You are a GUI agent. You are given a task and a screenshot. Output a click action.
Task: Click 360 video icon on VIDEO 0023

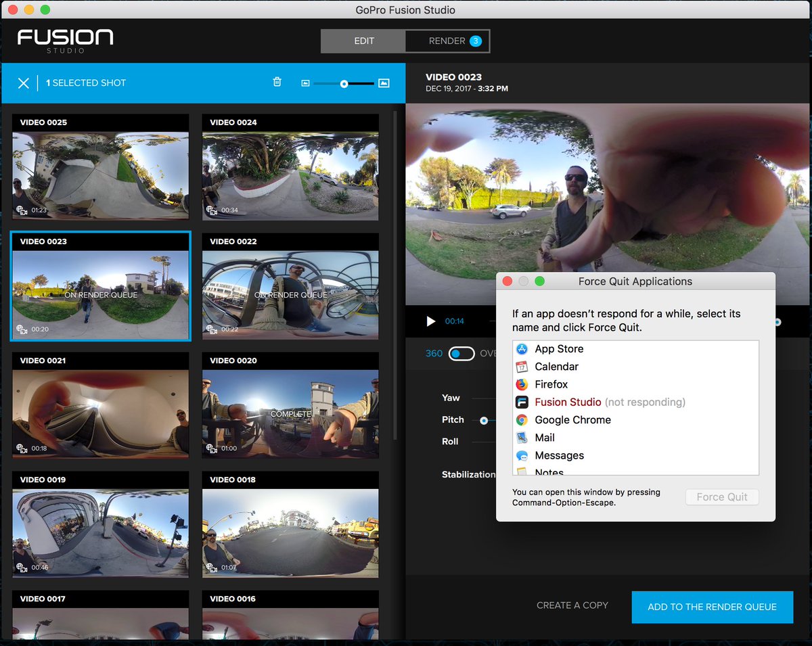tap(22, 329)
